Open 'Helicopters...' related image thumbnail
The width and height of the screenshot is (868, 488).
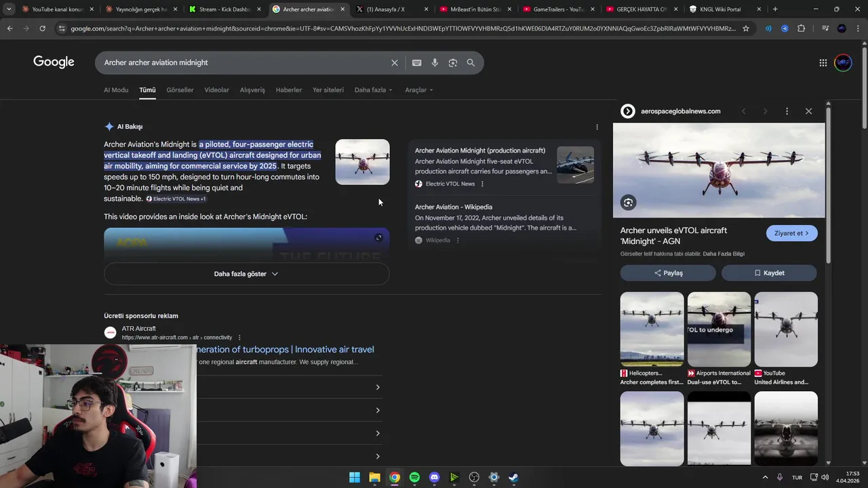click(652, 329)
